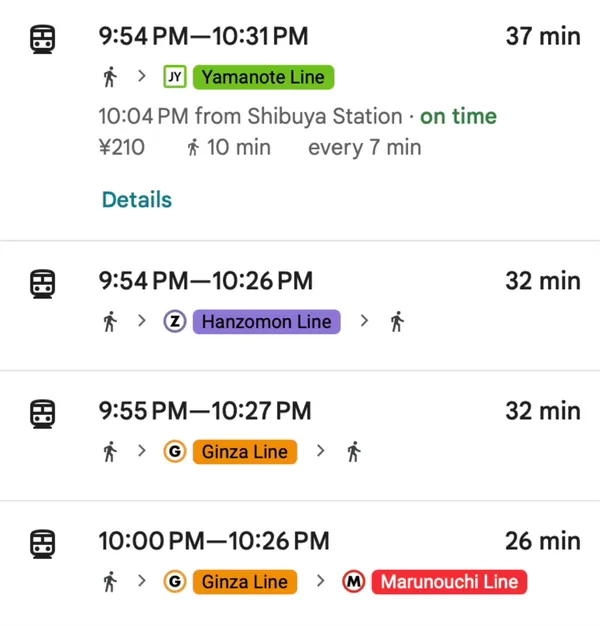This screenshot has height=626, width=600.
Task: Open Details for the Yamanote Line route
Action: click(x=137, y=200)
